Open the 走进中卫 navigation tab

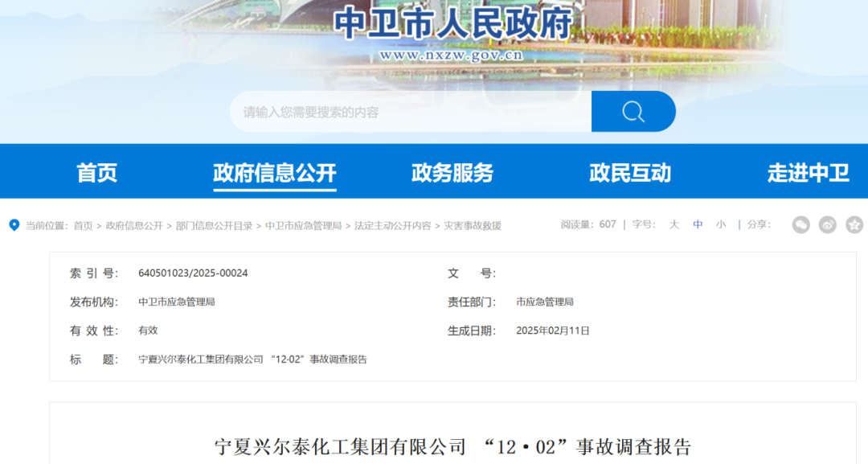coord(809,173)
